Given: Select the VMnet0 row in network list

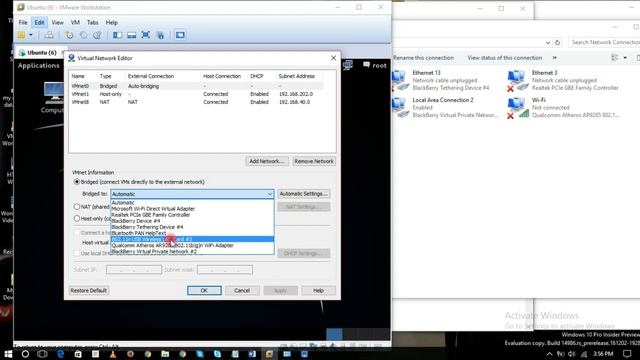Looking at the screenshot, I should tap(197, 86).
